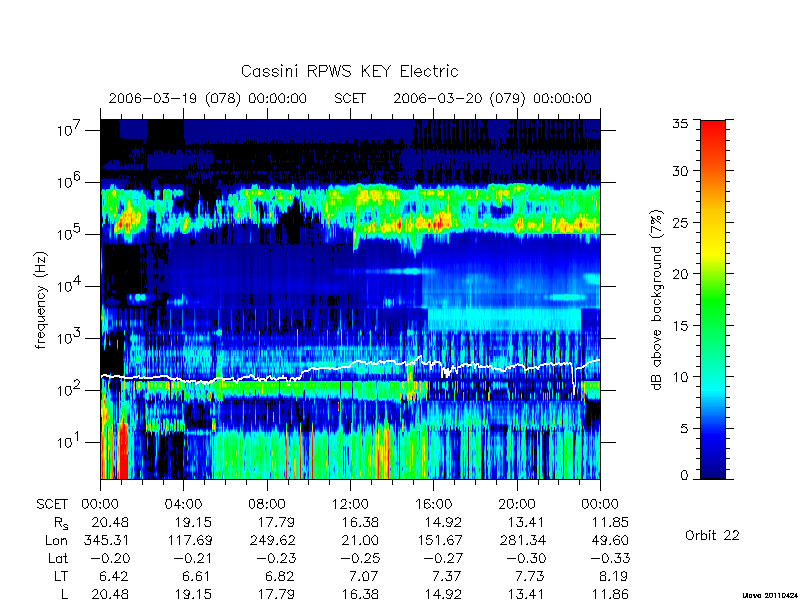Click the LT value 7.07
The image size is (800, 600).
pos(363,576)
